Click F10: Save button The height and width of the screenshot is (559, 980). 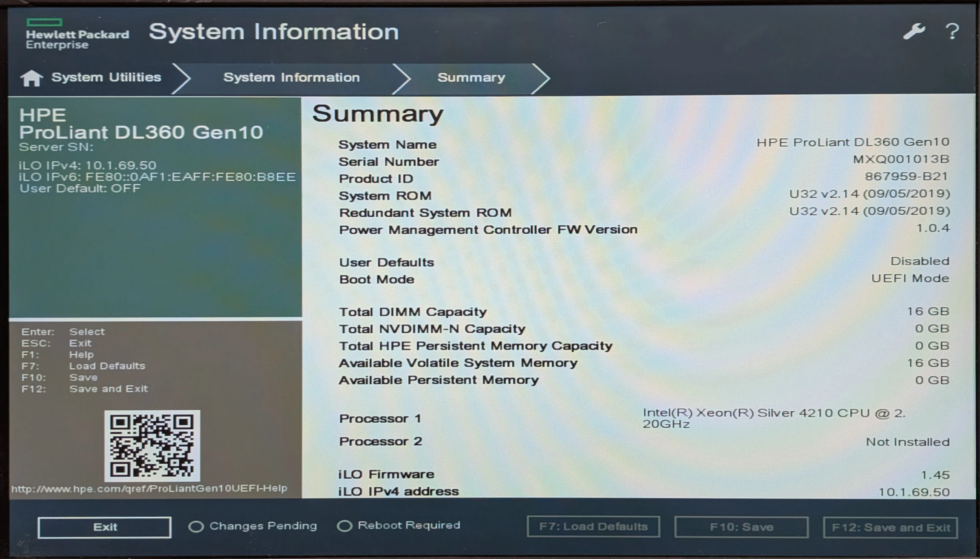tap(742, 527)
